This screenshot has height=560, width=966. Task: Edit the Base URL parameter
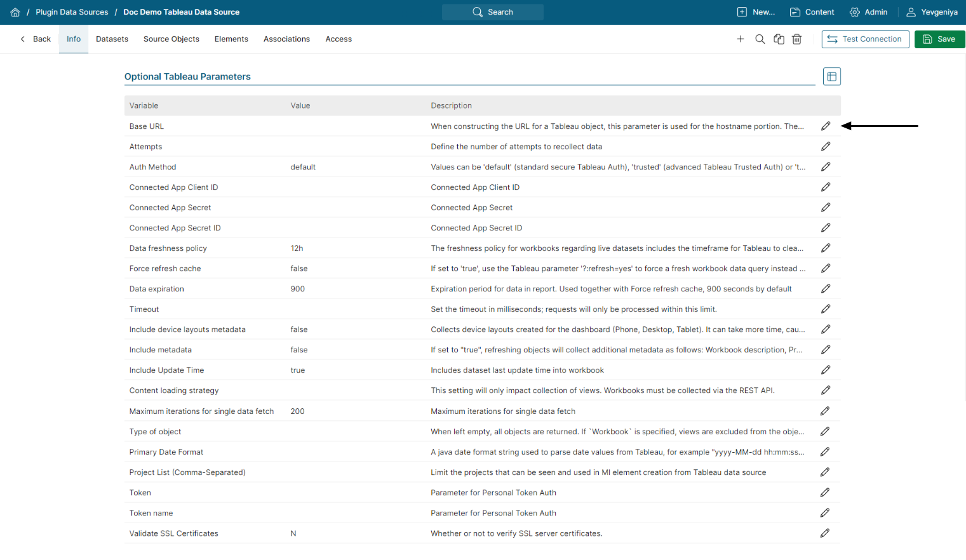(826, 126)
